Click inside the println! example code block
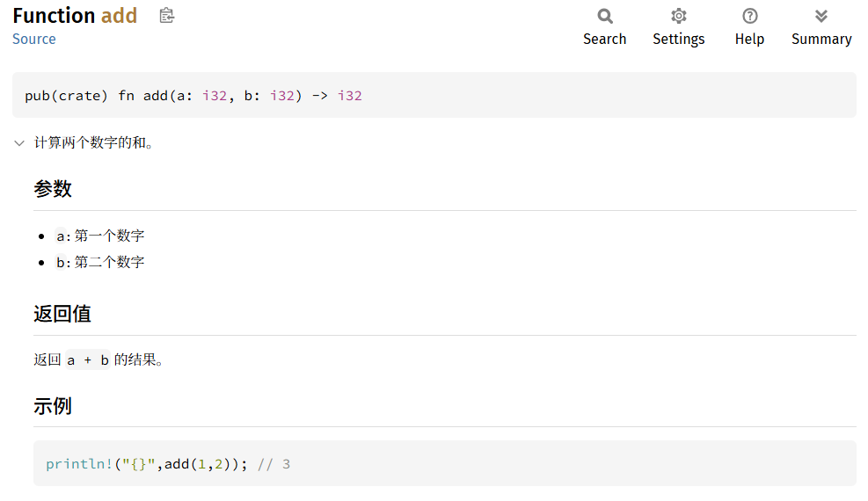 [167, 464]
